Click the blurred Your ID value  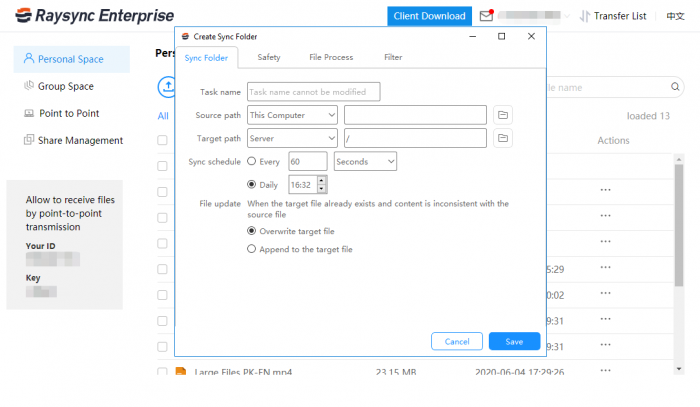[x=53, y=259]
